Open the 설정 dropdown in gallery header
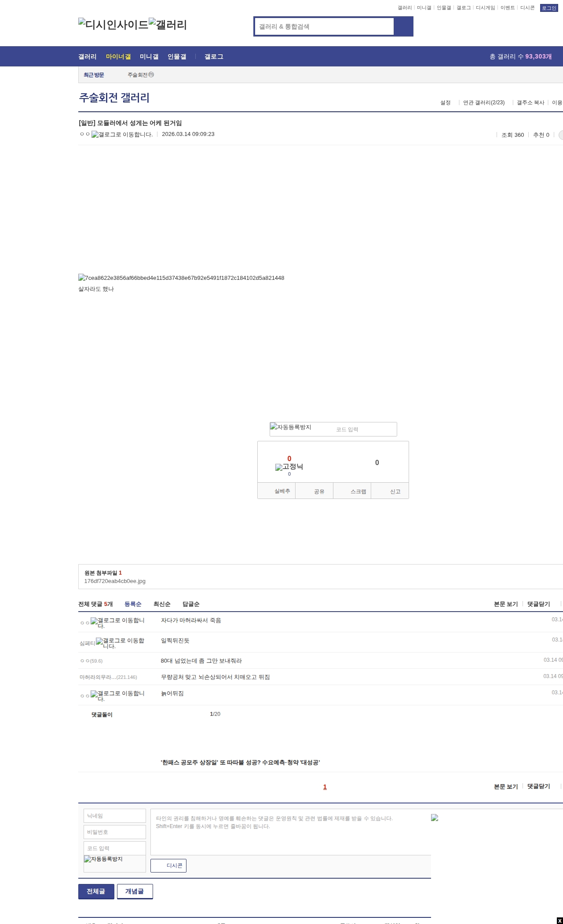 446,103
